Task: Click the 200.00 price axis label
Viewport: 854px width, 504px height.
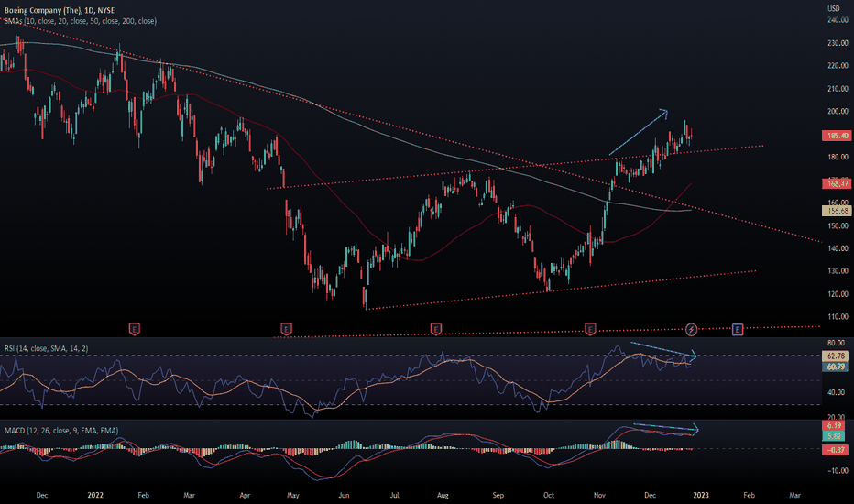Action: [838, 111]
